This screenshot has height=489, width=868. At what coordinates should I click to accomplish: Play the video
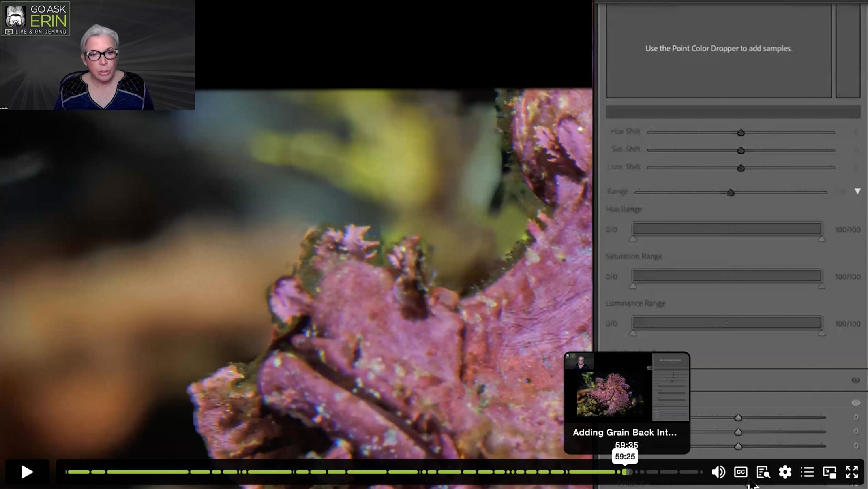(x=27, y=472)
